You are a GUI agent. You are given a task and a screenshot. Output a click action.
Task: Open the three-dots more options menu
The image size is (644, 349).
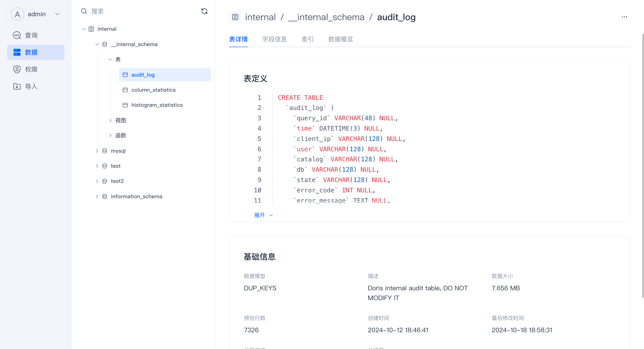[x=624, y=17]
